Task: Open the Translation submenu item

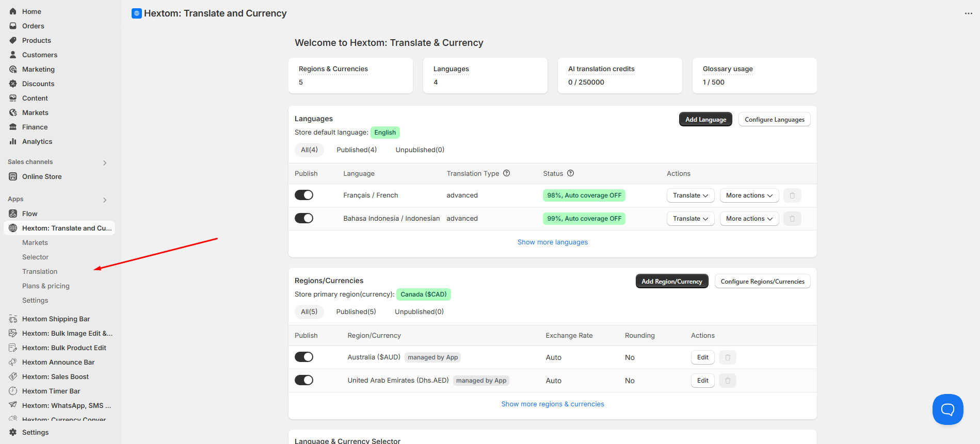Action: click(x=40, y=271)
